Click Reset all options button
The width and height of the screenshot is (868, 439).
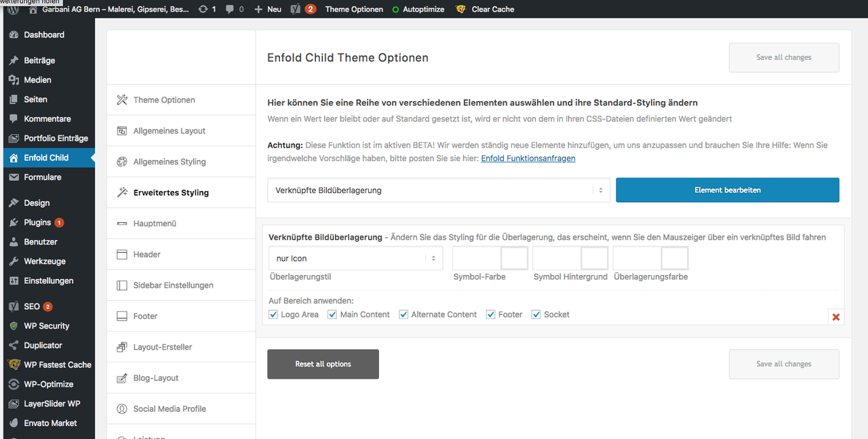pos(323,364)
